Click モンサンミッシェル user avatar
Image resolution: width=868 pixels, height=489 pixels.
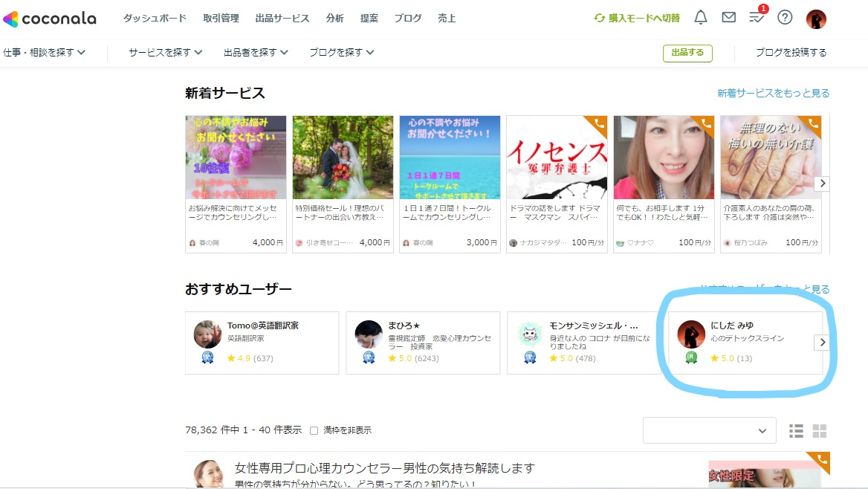tap(530, 334)
